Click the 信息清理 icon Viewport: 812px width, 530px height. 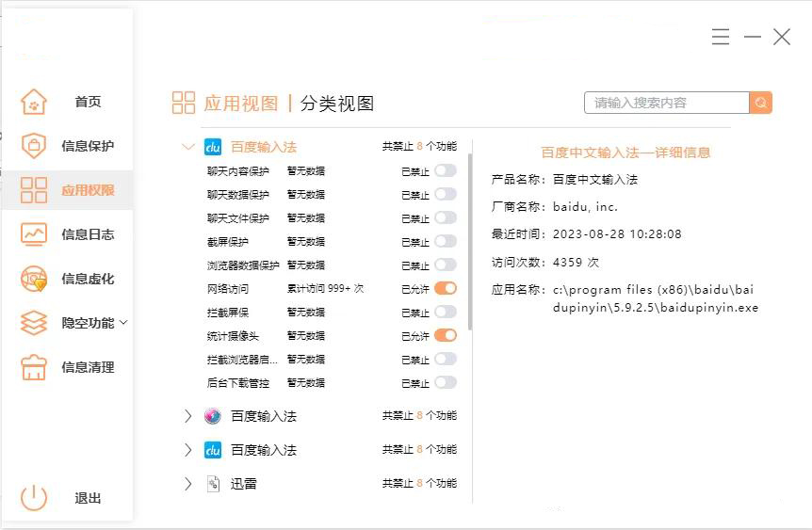click(34, 367)
